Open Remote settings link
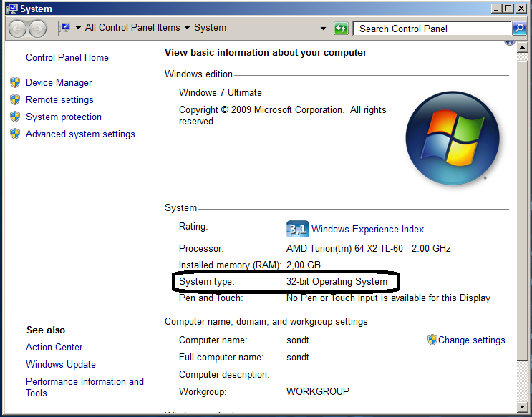Viewport: 532px width, 417px height. [x=59, y=99]
